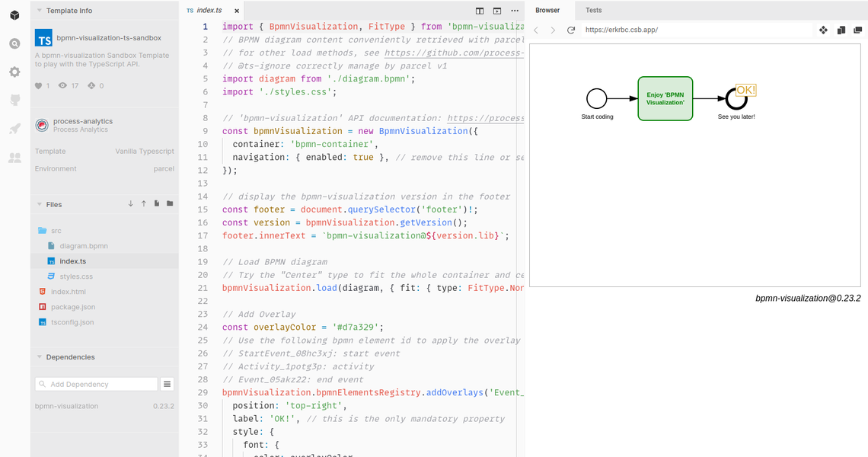Open the GitHub panel in the sidebar
The height and width of the screenshot is (457, 868).
pos(14,100)
